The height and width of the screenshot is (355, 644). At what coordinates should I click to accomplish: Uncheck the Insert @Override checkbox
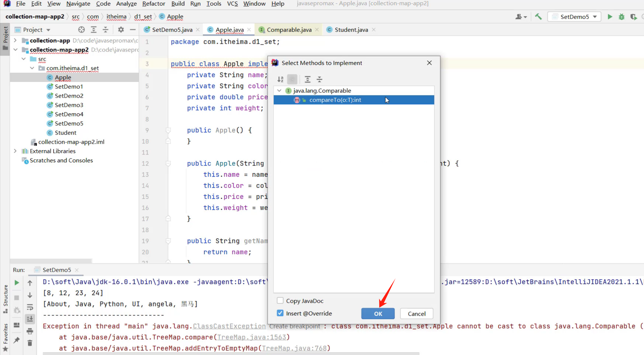pyautogui.click(x=280, y=313)
